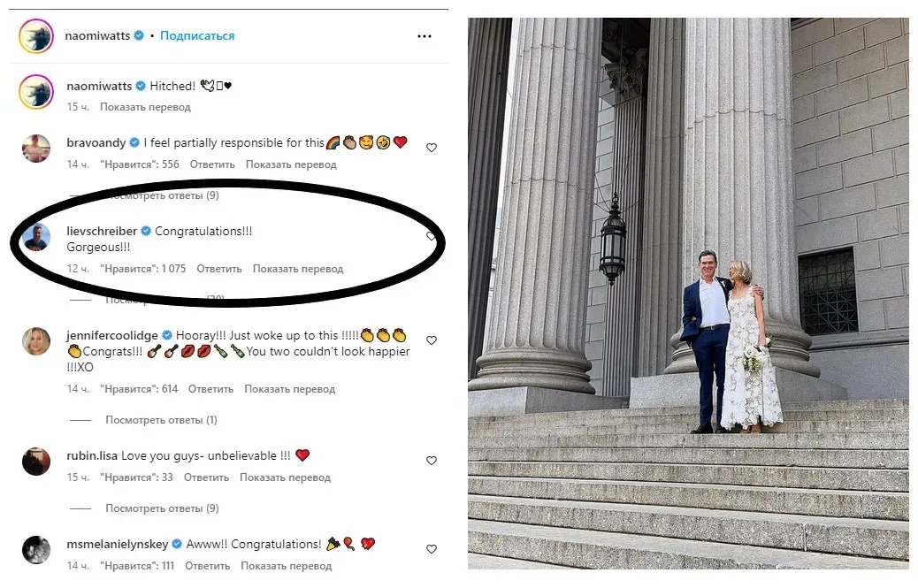Click bravoandy's avatar
The height and width of the screenshot is (588, 918).
[x=36, y=149]
